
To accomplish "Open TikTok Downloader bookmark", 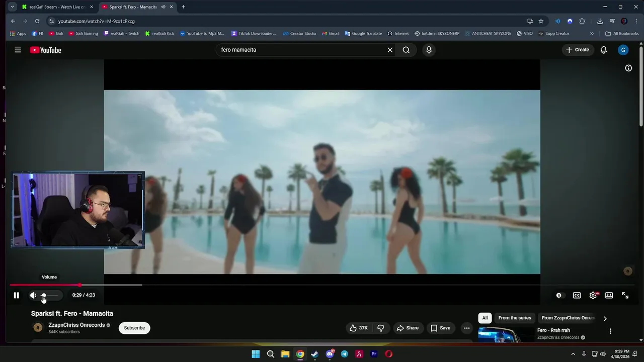I will point(254,34).
